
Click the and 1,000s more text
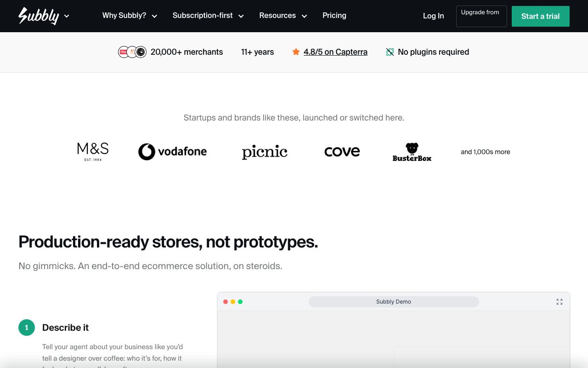click(x=486, y=152)
